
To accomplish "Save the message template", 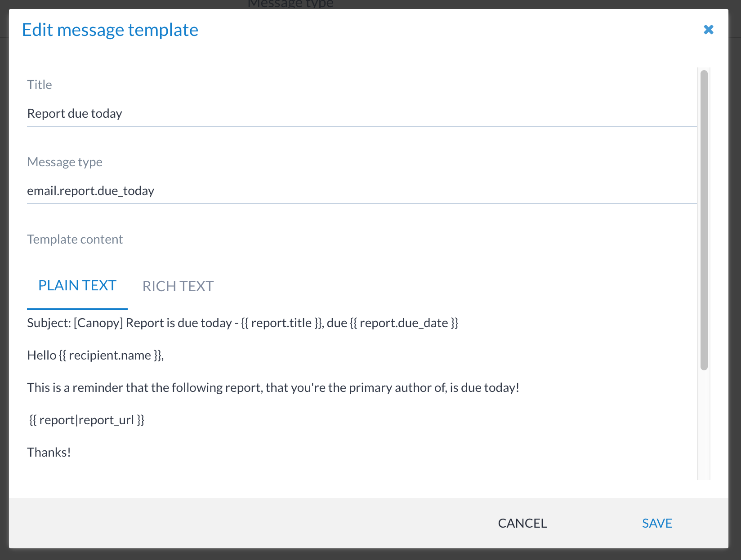I will 656,523.
